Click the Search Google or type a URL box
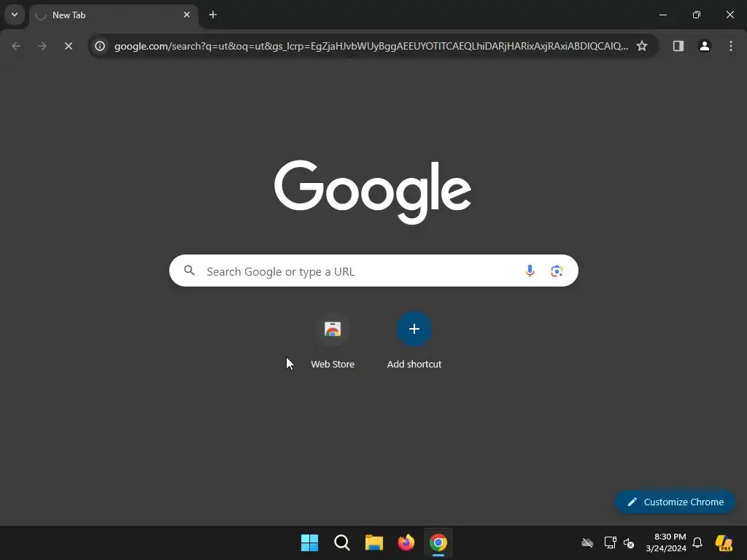The height and width of the screenshot is (560, 747). [373, 271]
